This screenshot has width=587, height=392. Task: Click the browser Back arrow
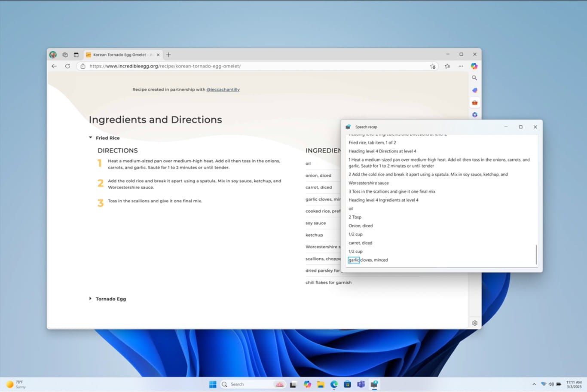click(x=53, y=66)
